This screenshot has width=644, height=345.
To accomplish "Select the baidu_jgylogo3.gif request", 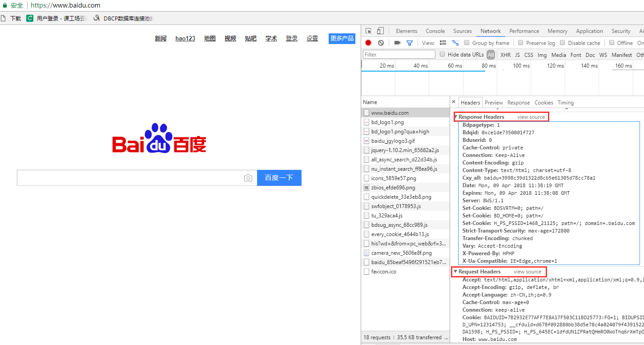I will point(406,141).
